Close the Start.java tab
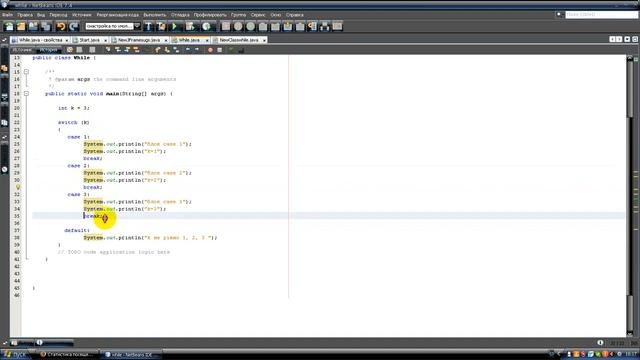Screen dimensions: 640x360 tap(105, 40)
